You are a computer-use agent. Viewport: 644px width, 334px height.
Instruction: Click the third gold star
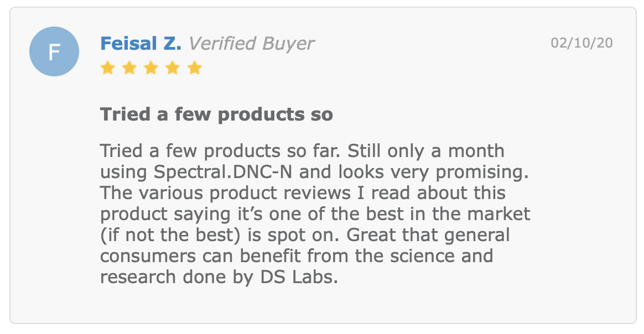pyautogui.click(x=151, y=67)
